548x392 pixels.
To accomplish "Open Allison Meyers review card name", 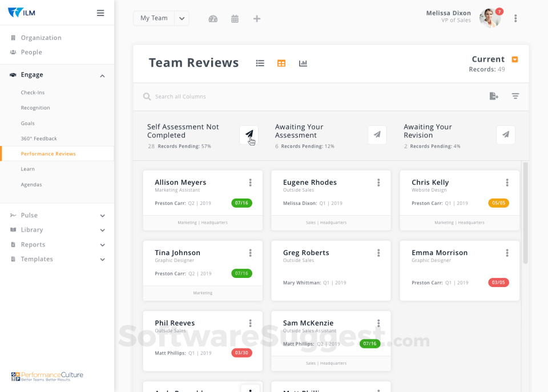I will coord(180,183).
